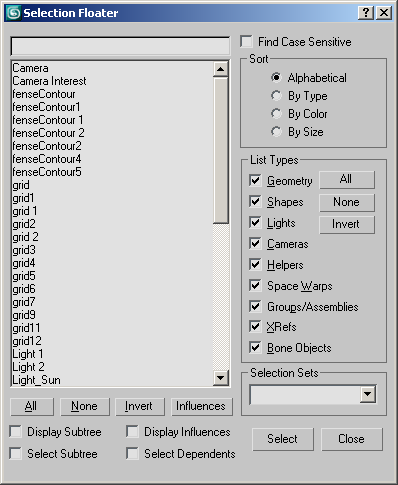Open the Selection Sets dropdown

[x=368, y=394]
